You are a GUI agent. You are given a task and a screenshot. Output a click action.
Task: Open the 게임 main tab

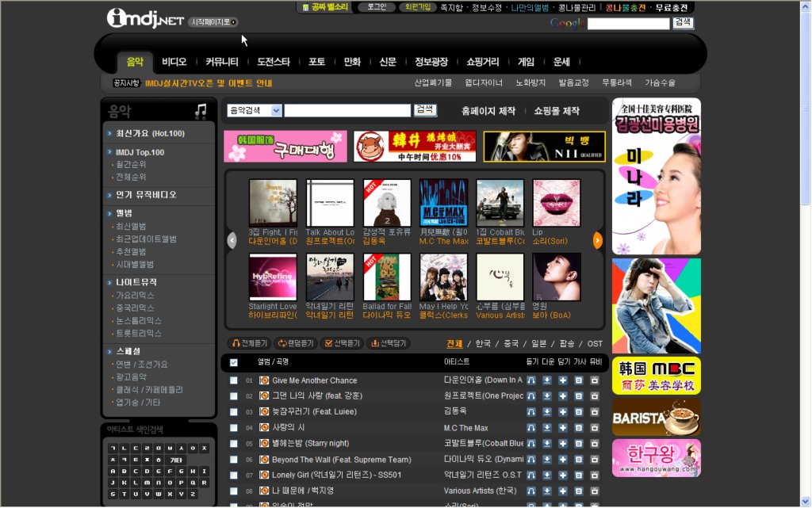click(x=527, y=62)
